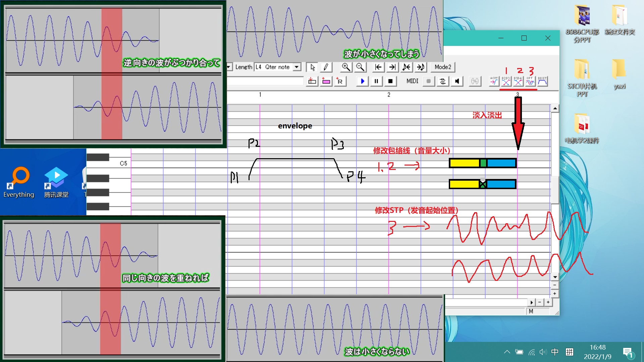The image size is (644, 362).
Task: Click the vertical scrollbar down arrow
Action: (555, 277)
